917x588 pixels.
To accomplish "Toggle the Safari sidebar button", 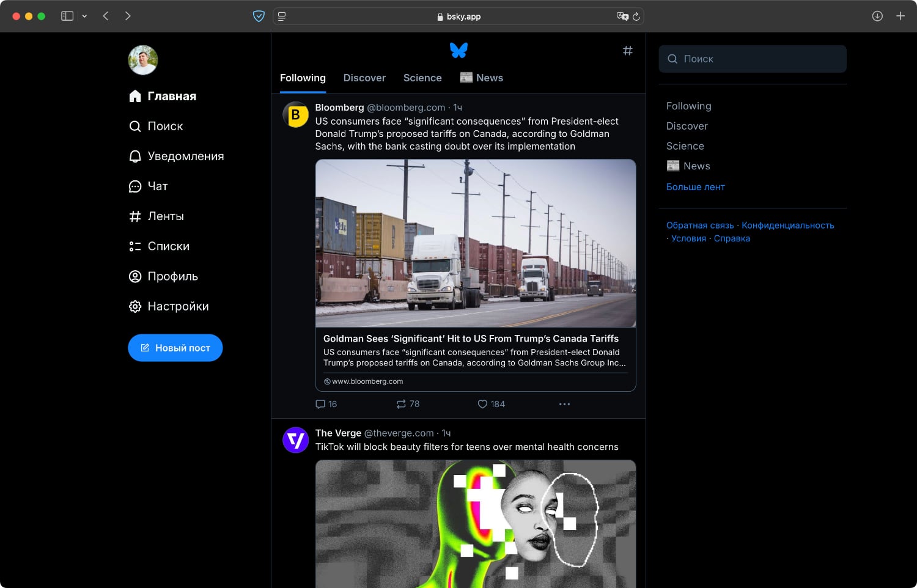I will (x=67, y=16).
